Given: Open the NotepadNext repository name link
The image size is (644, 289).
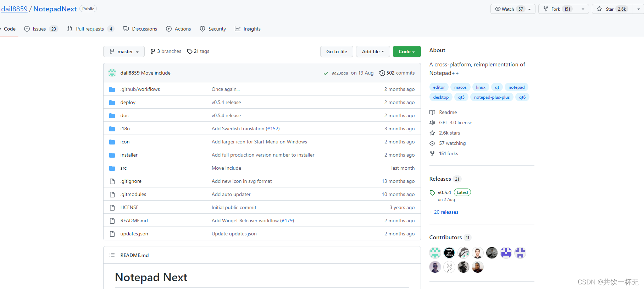Looking at the screenshot, I should click(55, 9).
